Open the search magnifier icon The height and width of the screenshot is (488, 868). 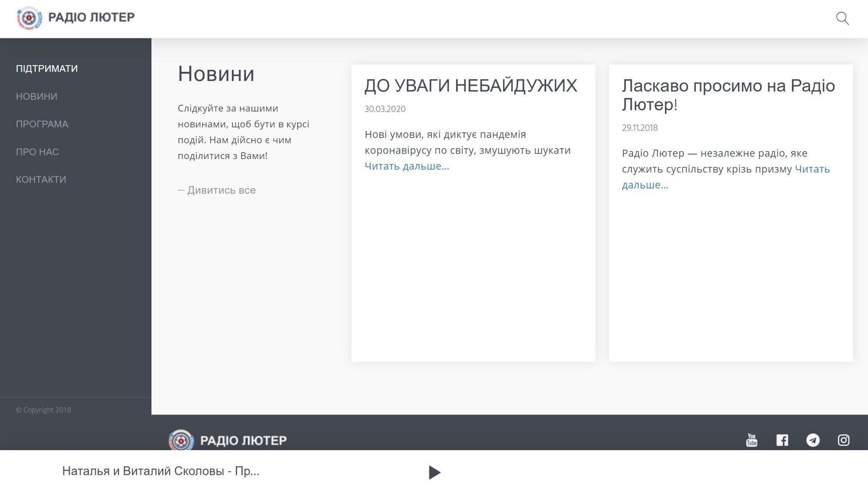pyautogui.click(x=842, y=19)
